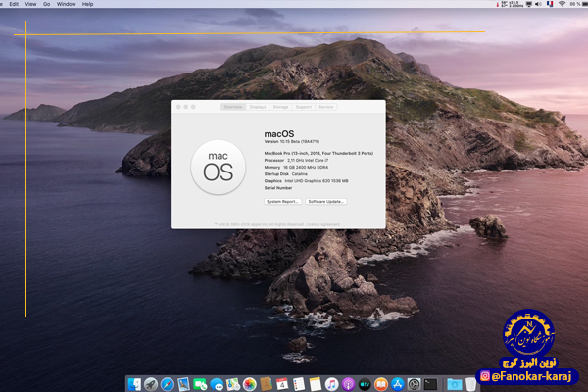Open Contacts book icon in dock
Image resolution: width=588 pixels, height=392 pixels.
[x=266, y=384]
